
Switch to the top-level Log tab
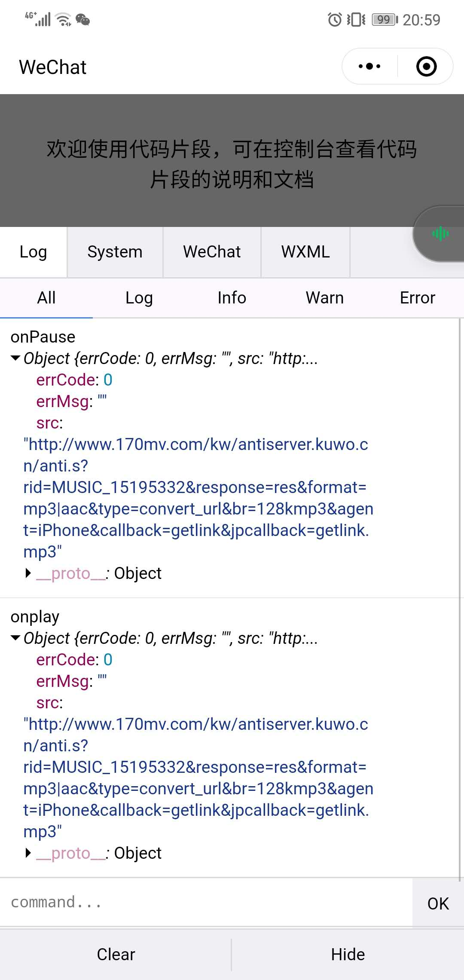(33, 252)
